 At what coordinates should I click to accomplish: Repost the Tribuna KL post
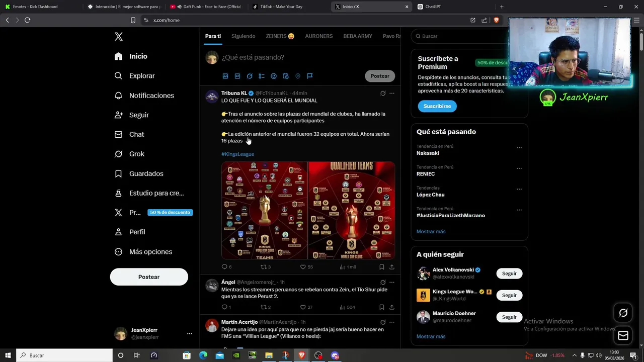click(264, 267)
